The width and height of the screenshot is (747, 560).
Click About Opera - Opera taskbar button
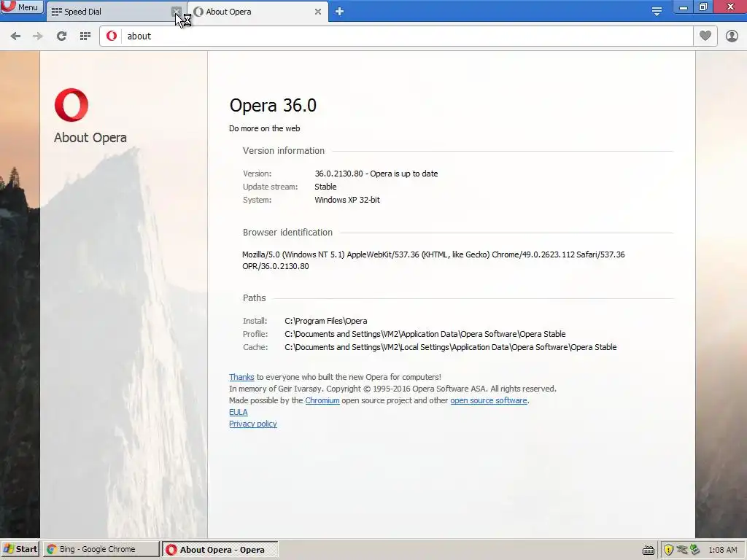(x=220, y=550)
